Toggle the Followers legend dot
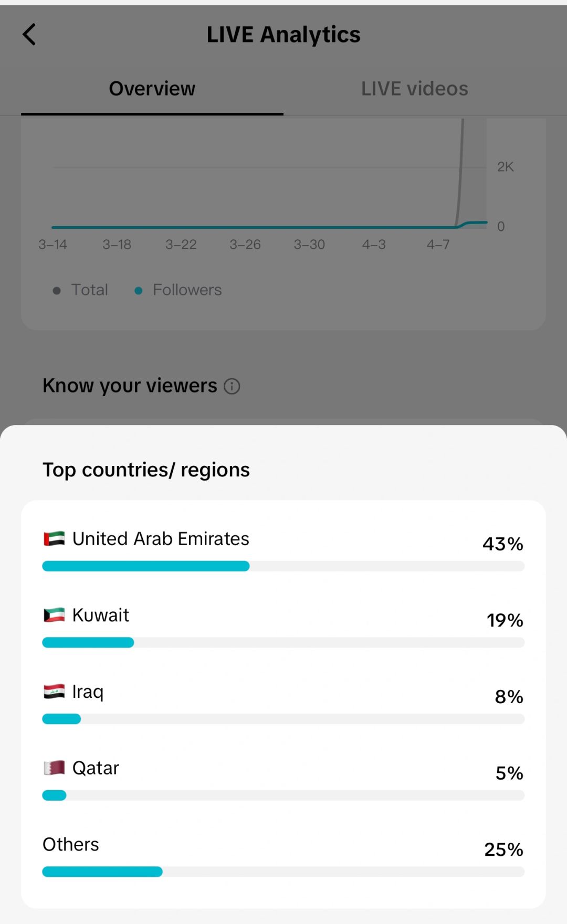Screen dimensions: 567x924 139,291
